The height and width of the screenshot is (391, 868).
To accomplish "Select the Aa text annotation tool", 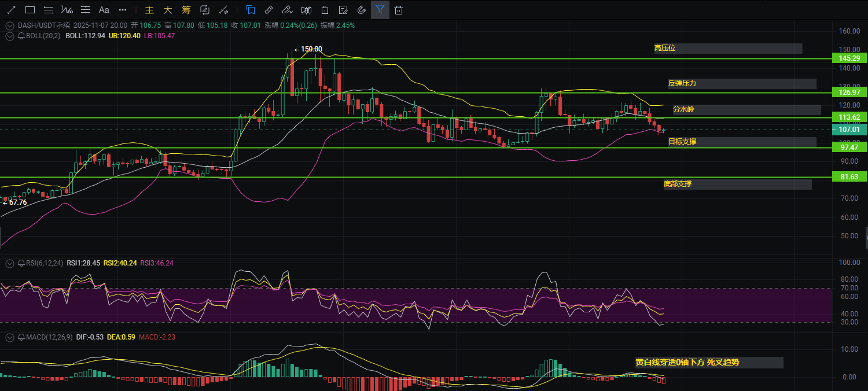I will tap(104, 10).
